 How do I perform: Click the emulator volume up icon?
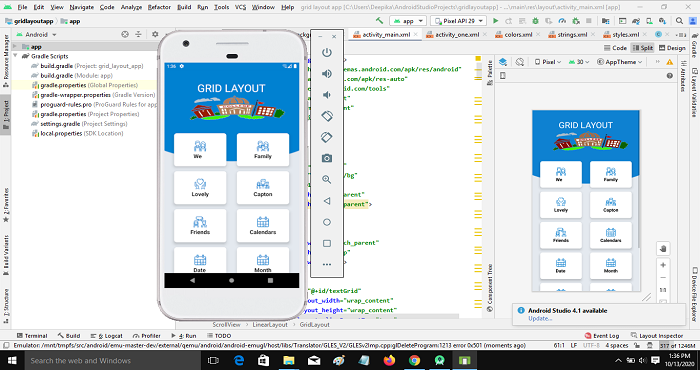pos(327,74)
